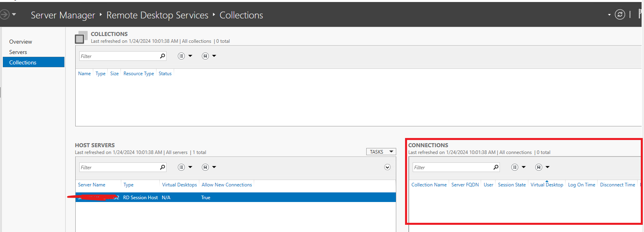Sort Connections by Disconnect Time column
This screenshot has height=232, width=644.
pyautogui.click(x=618, y=185)
